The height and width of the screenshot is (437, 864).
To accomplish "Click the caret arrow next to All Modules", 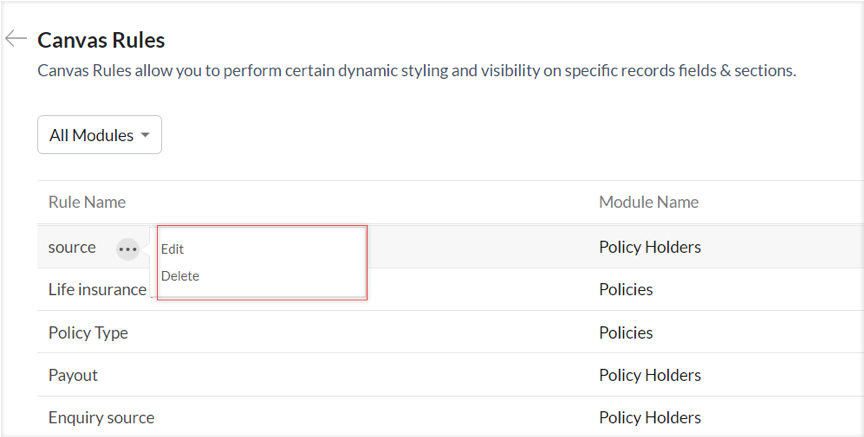I will 146,135.
